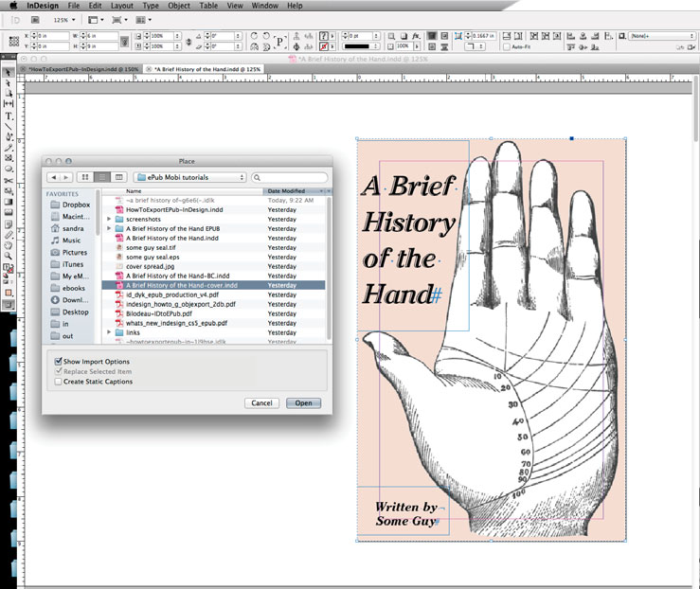This screenshot has height=589, width=700.
Task: Switch to HowToExportEPub-InDesign.indd tab
Action: (x=83, y=69)
